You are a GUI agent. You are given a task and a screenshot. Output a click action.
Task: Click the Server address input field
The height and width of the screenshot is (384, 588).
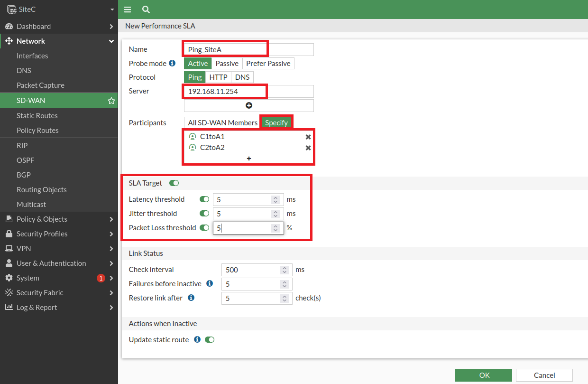click(x=249, y=91)
